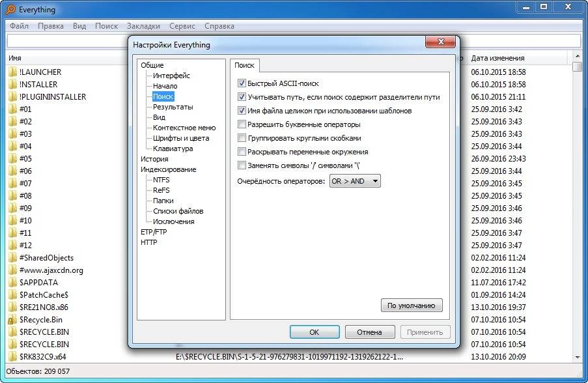Image resolution: width=588 pixels, height=383 pixels.
Task: Select the #12 folder icon
Action: pos(13,245)
